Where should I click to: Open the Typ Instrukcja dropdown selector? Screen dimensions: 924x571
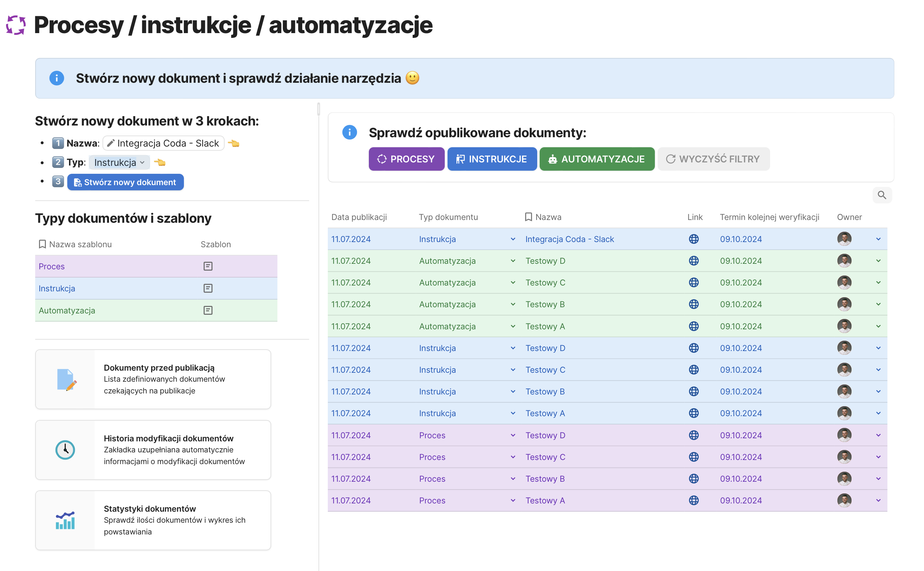pyautogui.click(x=119, y=162)
